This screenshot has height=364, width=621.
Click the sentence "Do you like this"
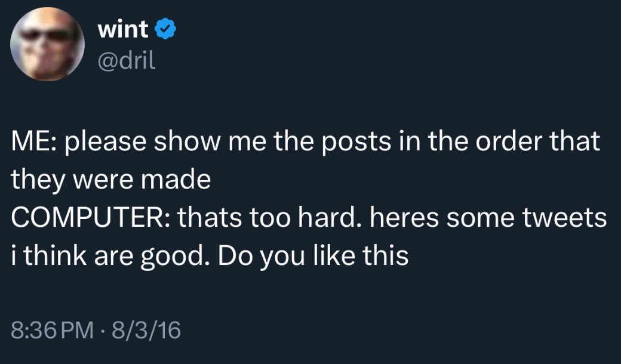(313, 255)
